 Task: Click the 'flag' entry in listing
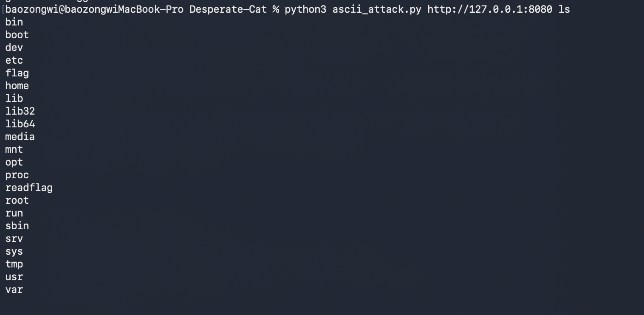[17, 73]
